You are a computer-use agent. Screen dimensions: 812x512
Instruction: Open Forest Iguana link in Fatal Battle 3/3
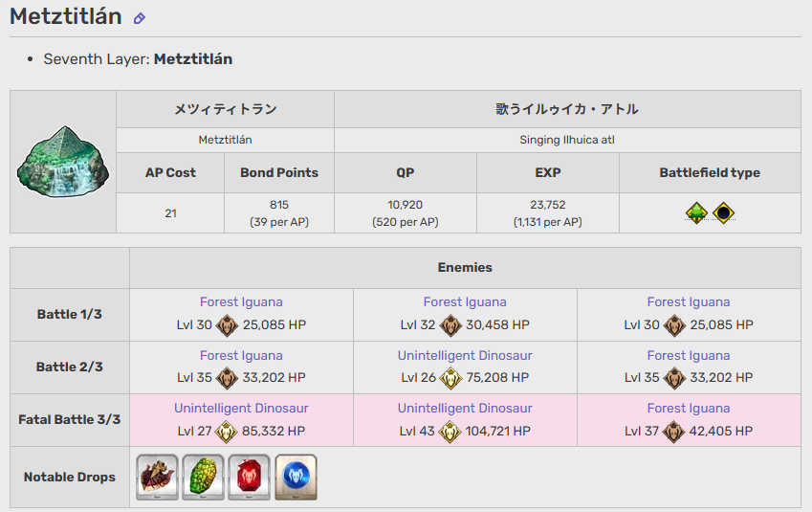pyautogui.click(x=689, y=409)
